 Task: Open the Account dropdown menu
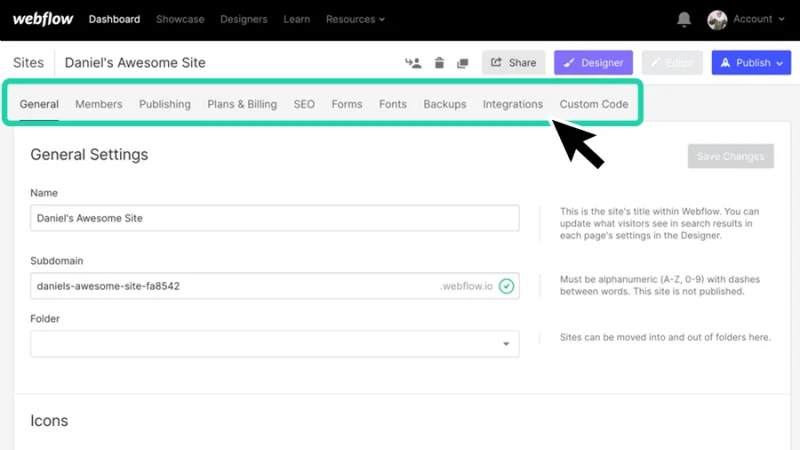click(x=758, y=19)
